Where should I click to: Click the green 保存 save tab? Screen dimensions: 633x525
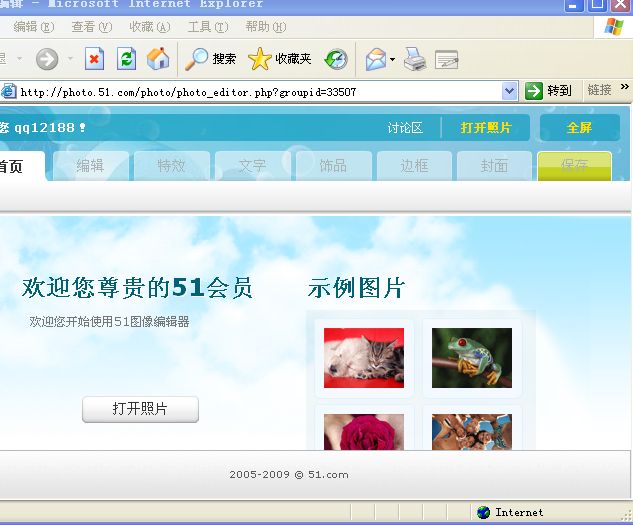coord(574,166)
